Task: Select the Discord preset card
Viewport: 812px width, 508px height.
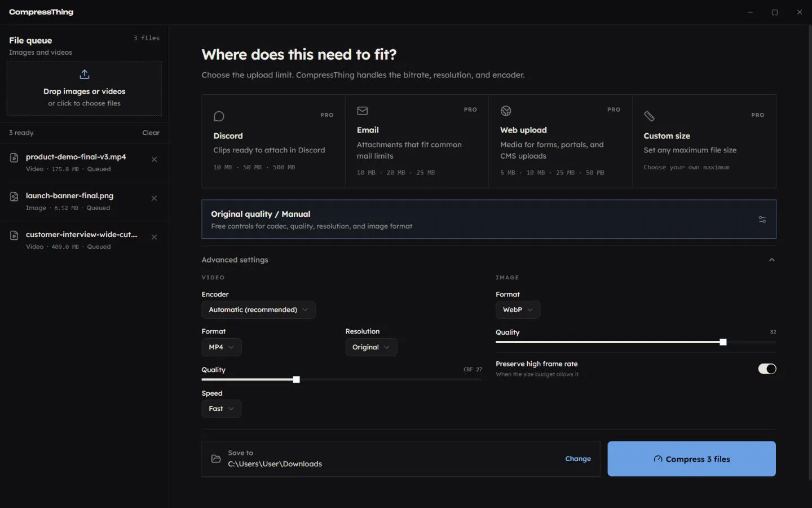Action: [x=273, y=141]
